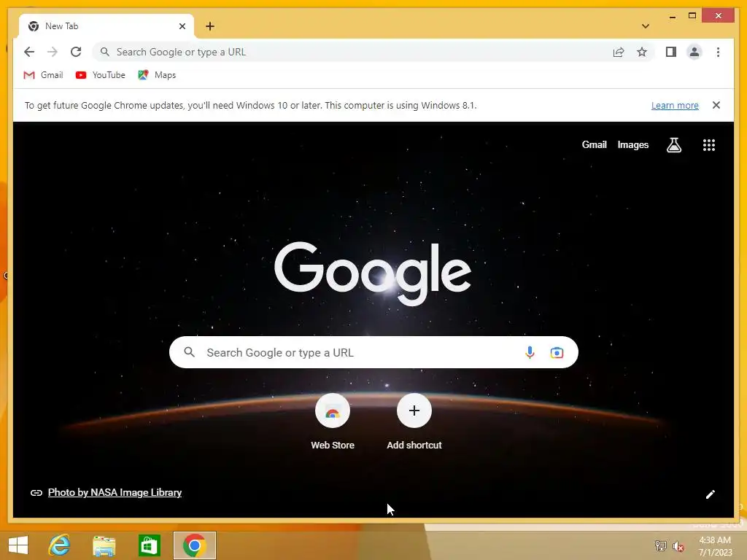Maximize the Chrome window
The image size is (747, 560).
pyautogui.click(x=692, y=16)
